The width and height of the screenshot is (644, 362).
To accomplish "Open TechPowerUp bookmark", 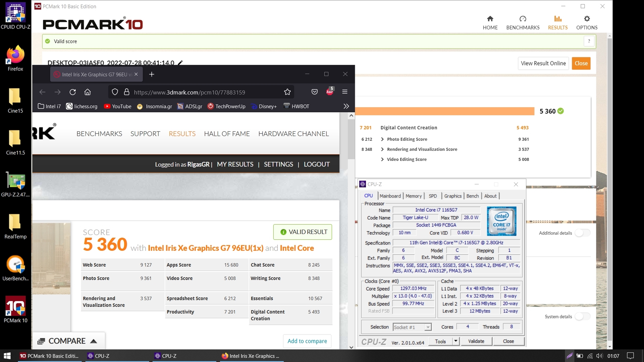I will click(227, 106).
